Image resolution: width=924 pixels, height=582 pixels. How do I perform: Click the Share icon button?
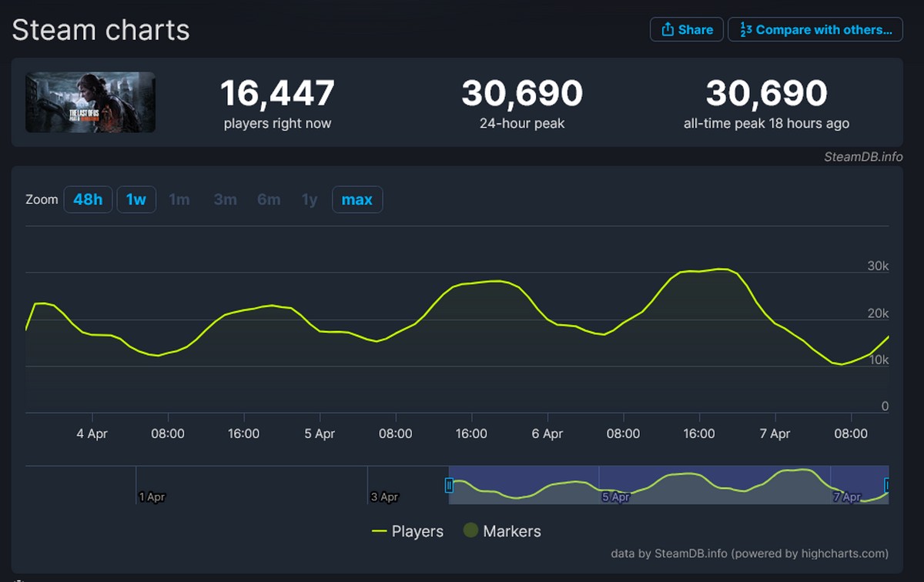(686, 29)
